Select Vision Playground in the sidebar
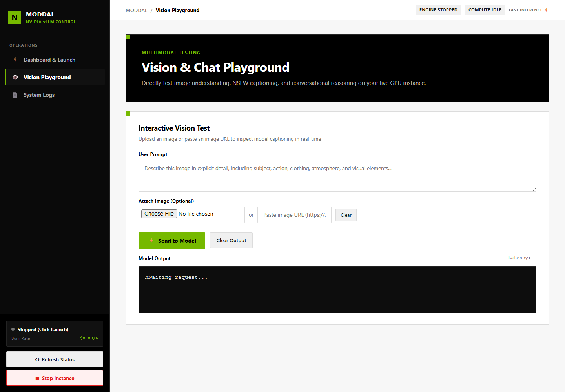Image resolution: width=565 pixels, height=392 pixels. click(x=55, y=77)
